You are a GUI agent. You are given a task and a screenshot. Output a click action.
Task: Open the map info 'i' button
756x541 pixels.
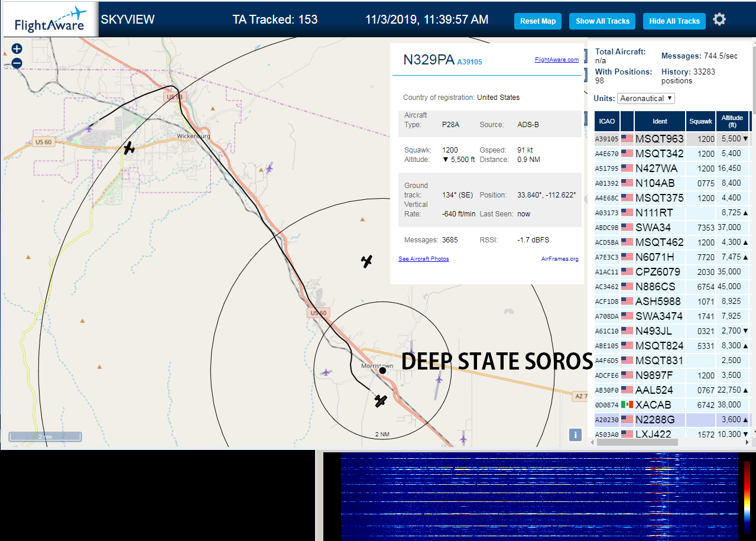[x=575, y=435]
